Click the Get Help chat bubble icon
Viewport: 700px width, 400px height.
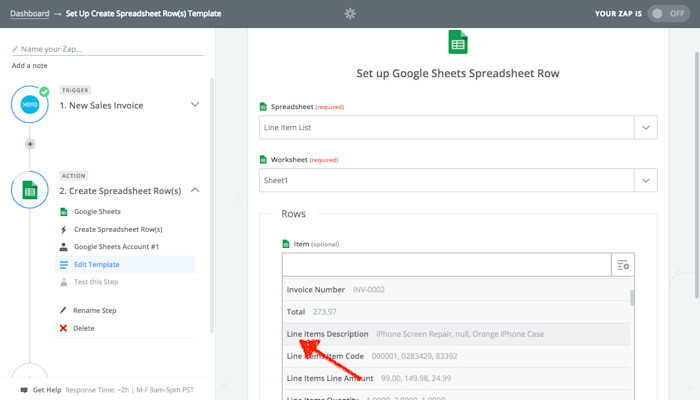(x=24, y=390)
